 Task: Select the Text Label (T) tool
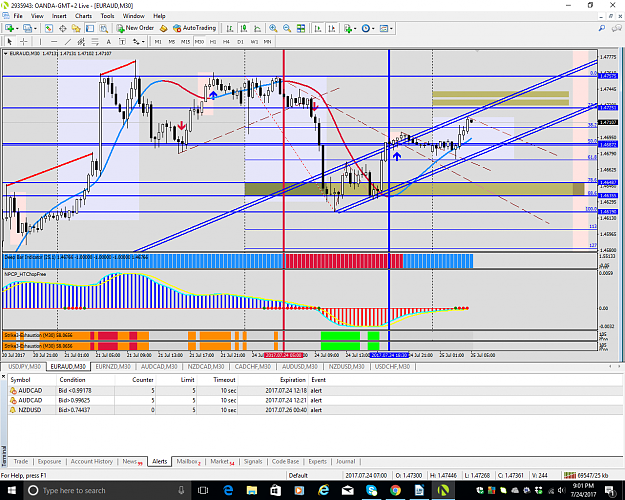pos(122,41)
